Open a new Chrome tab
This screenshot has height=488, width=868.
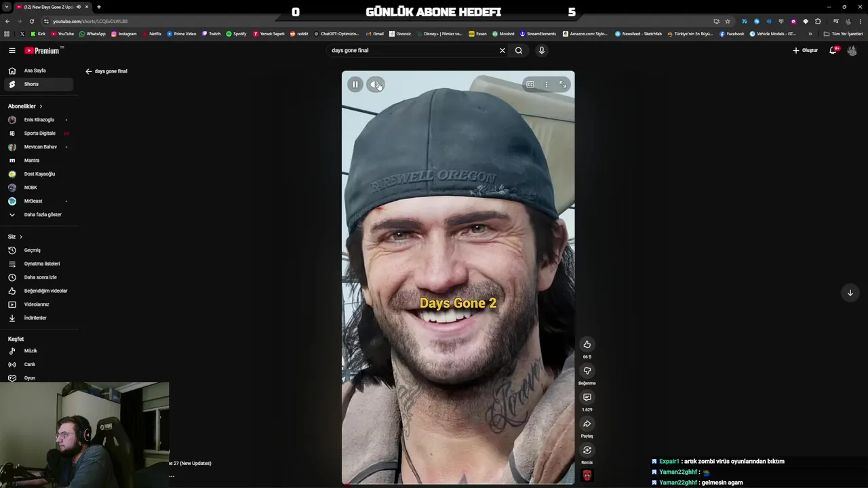pos(98,7)
